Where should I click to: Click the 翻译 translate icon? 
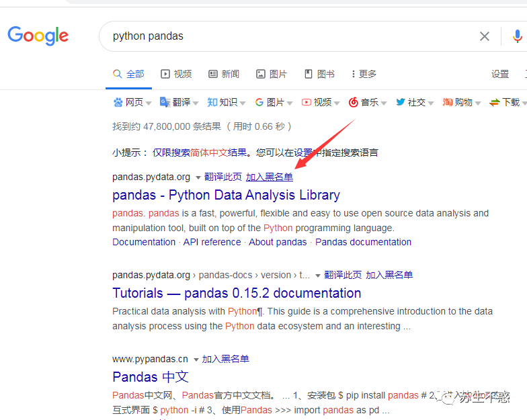point(165,102)
